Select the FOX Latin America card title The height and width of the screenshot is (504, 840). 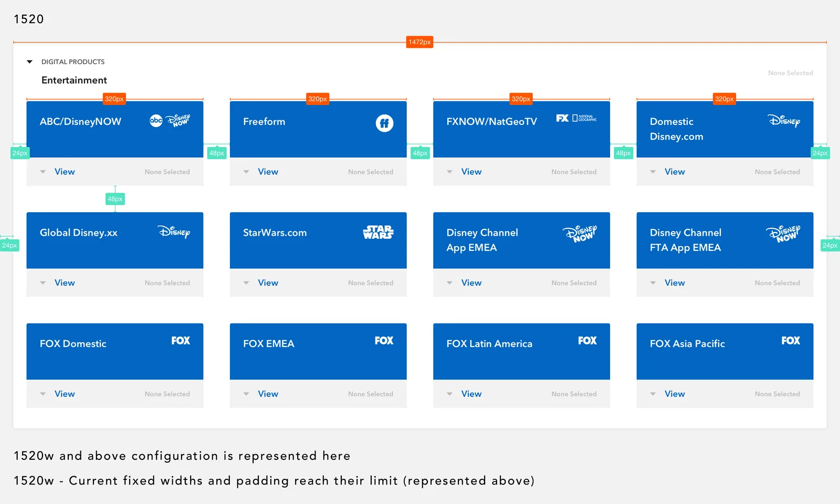pyautogui.click(x=489, y=344)
